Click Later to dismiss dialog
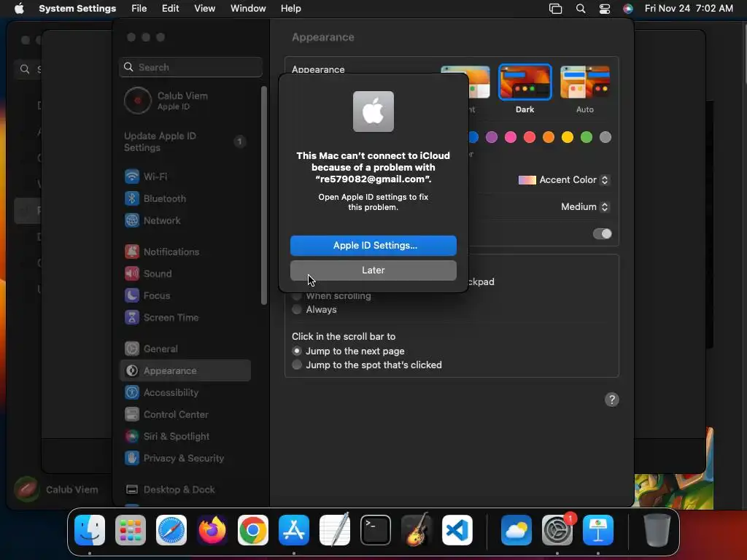This screenshot has height=560, width=747. 373,271
